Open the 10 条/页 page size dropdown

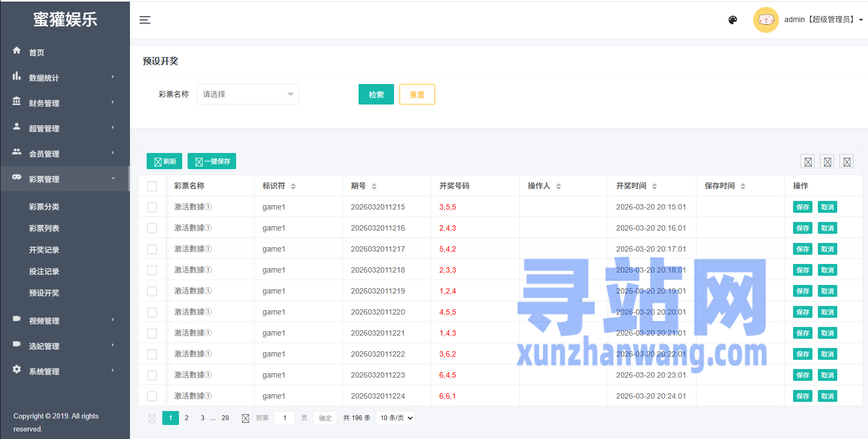pos(396,418)
